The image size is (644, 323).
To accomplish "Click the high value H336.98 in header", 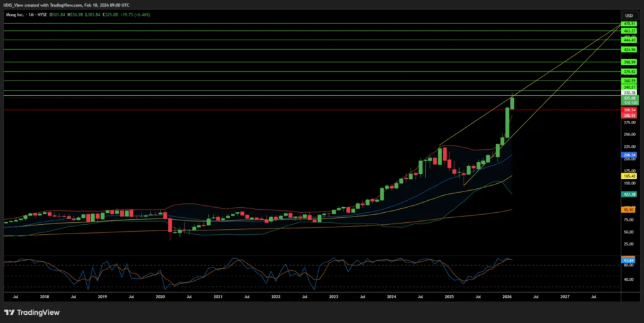I will (x=75, y=14).
